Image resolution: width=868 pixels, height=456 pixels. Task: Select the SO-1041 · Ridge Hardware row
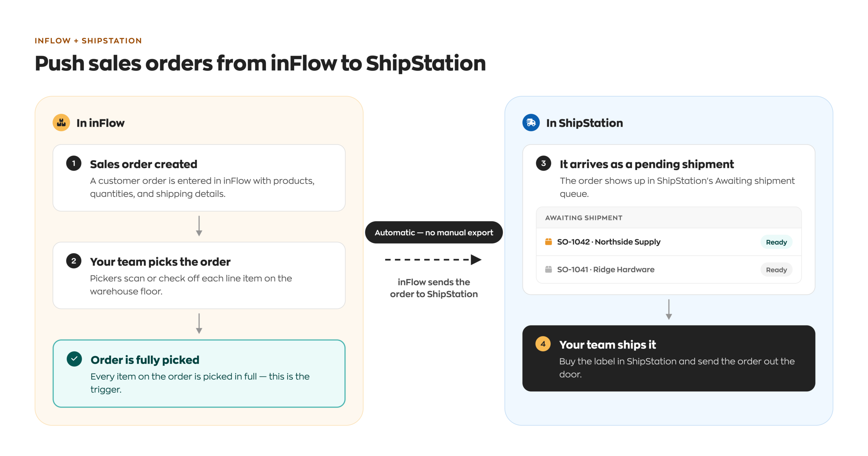pyautogui.click(x=669, y=270)
